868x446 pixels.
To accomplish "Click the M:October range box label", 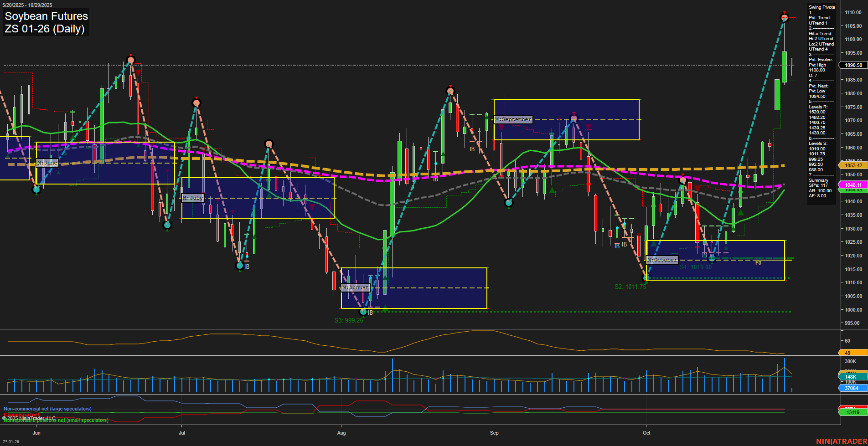I will [x=663, y=259].
